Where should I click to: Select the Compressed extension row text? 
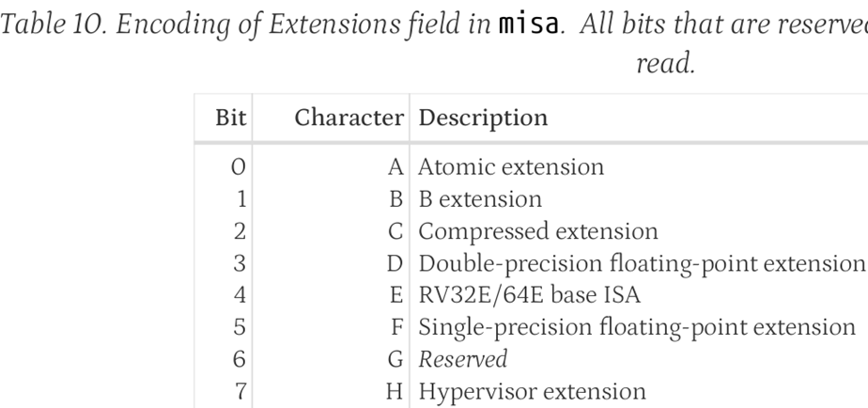click(538, 231)
